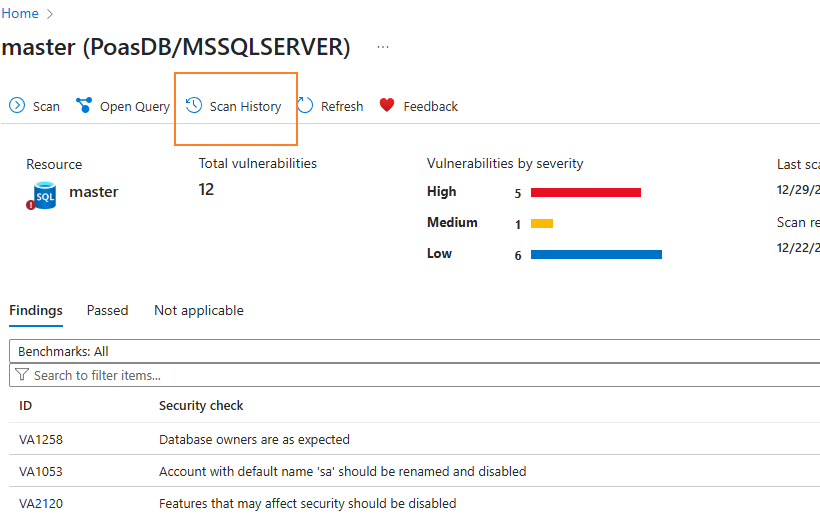Click the Feedback heart icon

click(x=387, y=105)
